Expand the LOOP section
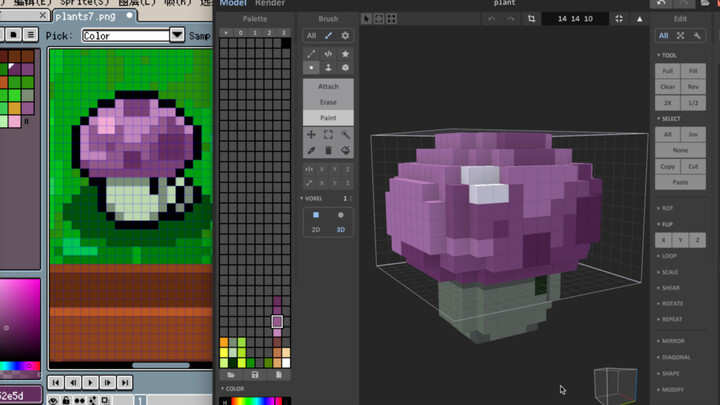This screenshot has width=720, height=405. 667,256
